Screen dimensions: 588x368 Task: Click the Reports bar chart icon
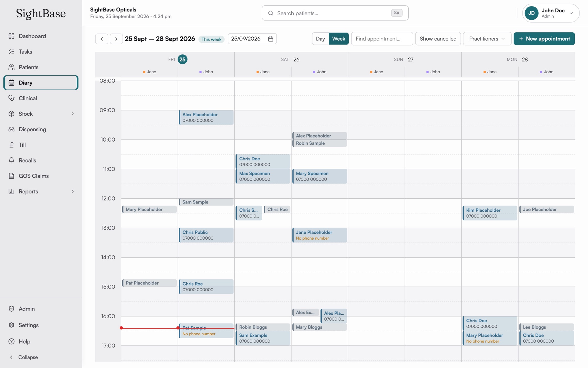[x=11, y=191]
